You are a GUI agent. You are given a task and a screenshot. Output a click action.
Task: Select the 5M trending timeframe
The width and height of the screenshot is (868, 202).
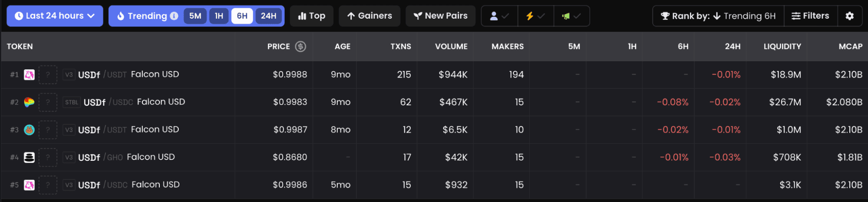[195, 16]
